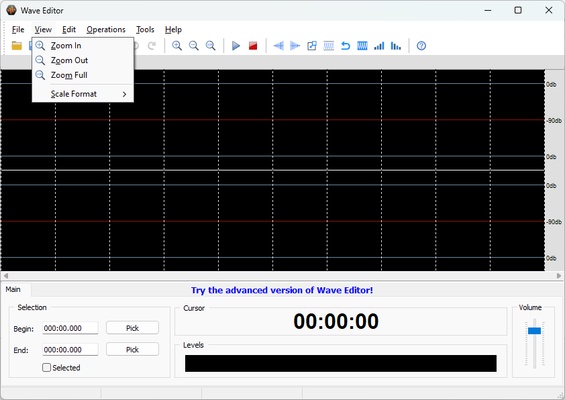Click the blue right-pointing triangle toolbar icon

pyautogui.click(x=295, y=46)
